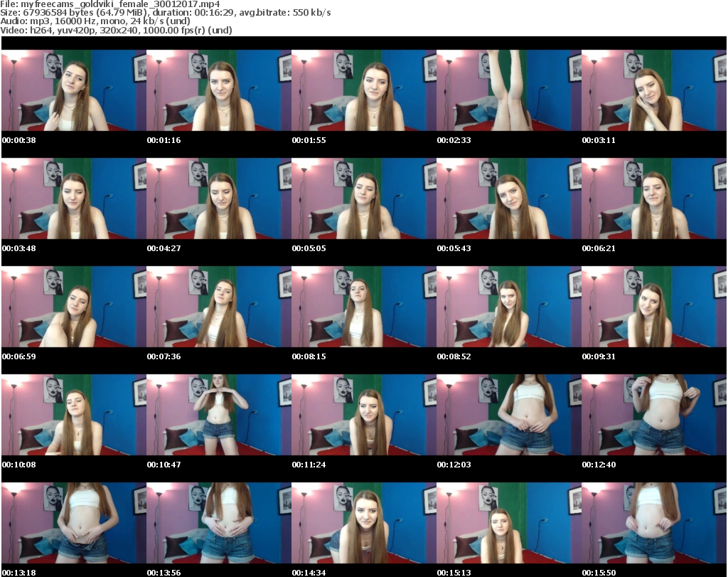Screen dimensions: 728x577
Task: Click the 00:12:40 timestamp label
Action: [599, 465]
